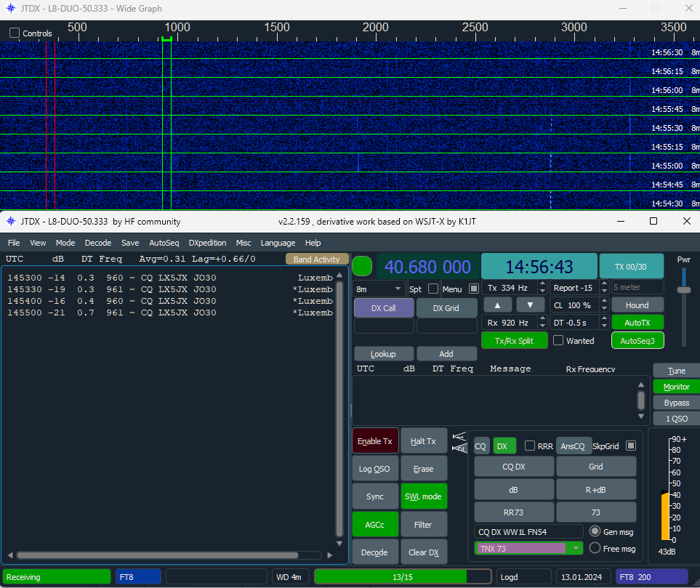Image resolution: width=700 pixels, height=588 pixels.
Task: Select the 145300 CQ LX5JX JO30 decode line
Action: pos(169,278)
